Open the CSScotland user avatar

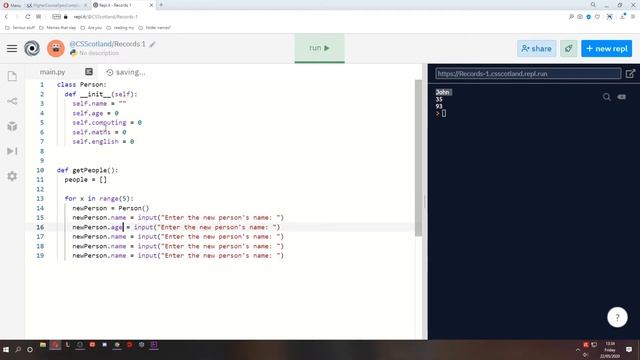[x=56, y=49]
